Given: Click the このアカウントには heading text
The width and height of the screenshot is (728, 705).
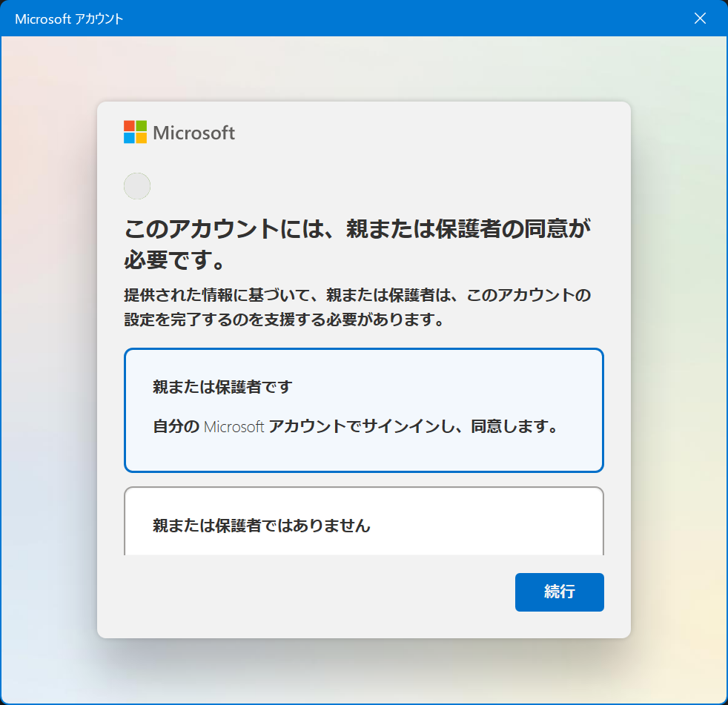Looking at the screenshot, I should [x=357, y=244].
